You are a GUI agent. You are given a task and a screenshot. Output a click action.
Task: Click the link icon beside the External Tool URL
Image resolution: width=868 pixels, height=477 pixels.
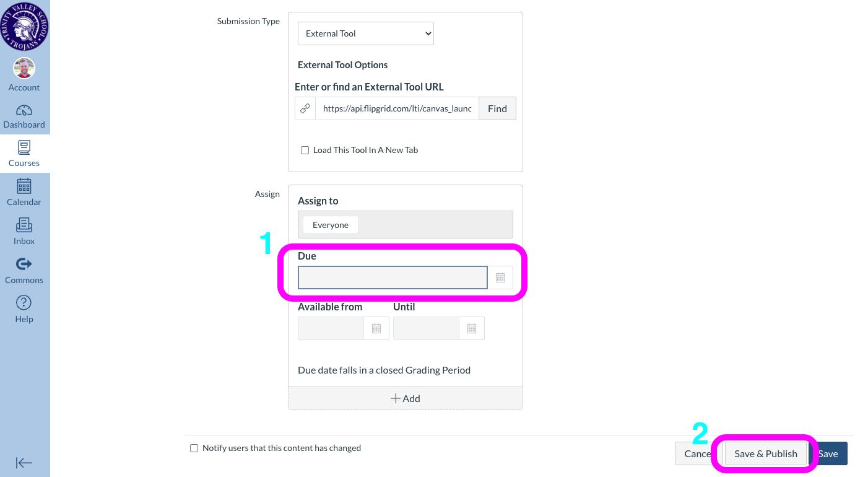pos(305,108)
